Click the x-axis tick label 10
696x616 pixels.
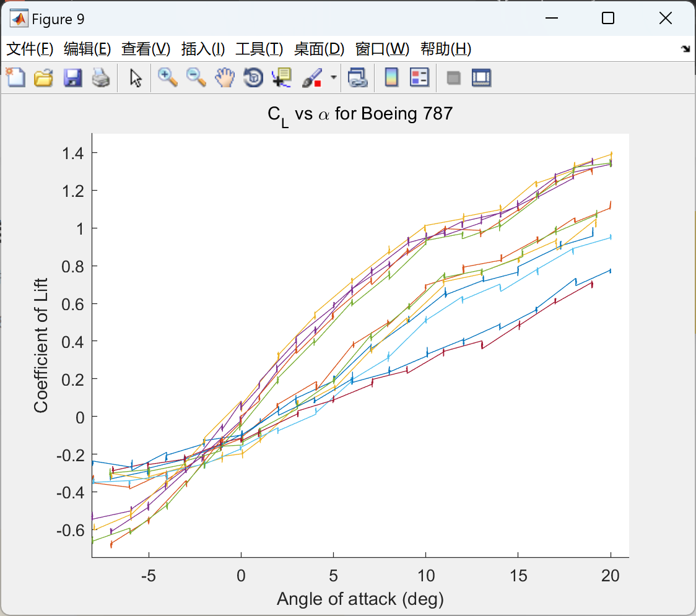pyautogui.click(x=425, y=576)
